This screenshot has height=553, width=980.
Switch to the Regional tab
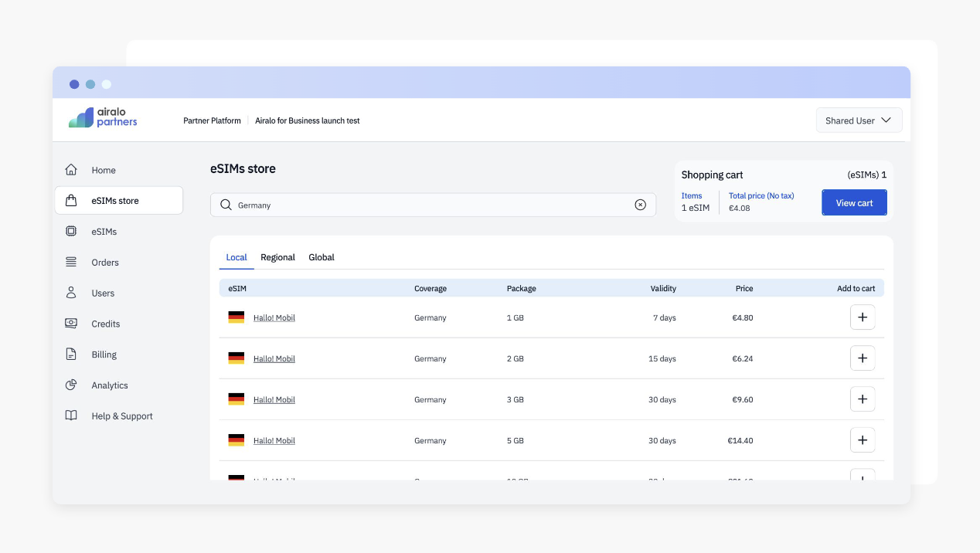click(x=277, y=257)
